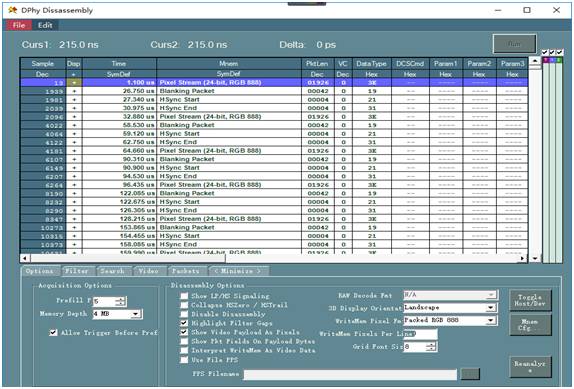Select Pixel Stream row at 128.215 us
Image resolution: width=574 pixels, height=389 pixels.
pyautogui.click(x=274, y=219)
